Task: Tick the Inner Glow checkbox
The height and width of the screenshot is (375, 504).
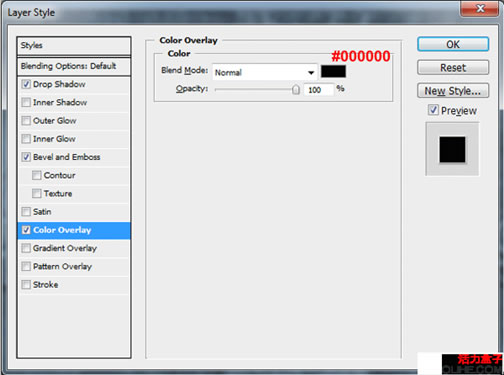Action: click(x=26, y=139)
